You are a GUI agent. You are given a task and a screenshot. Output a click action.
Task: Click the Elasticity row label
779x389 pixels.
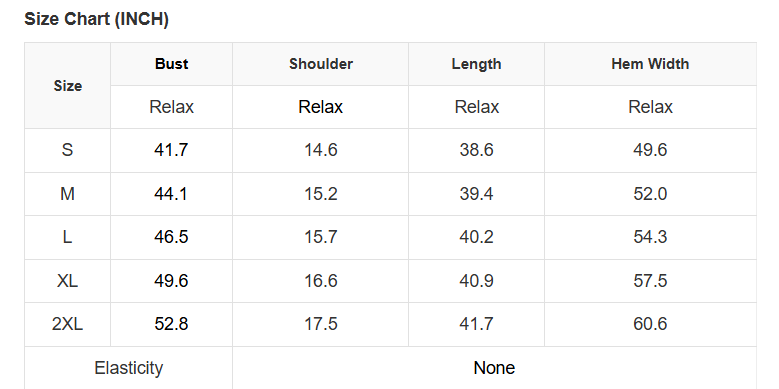pos(129,368)
